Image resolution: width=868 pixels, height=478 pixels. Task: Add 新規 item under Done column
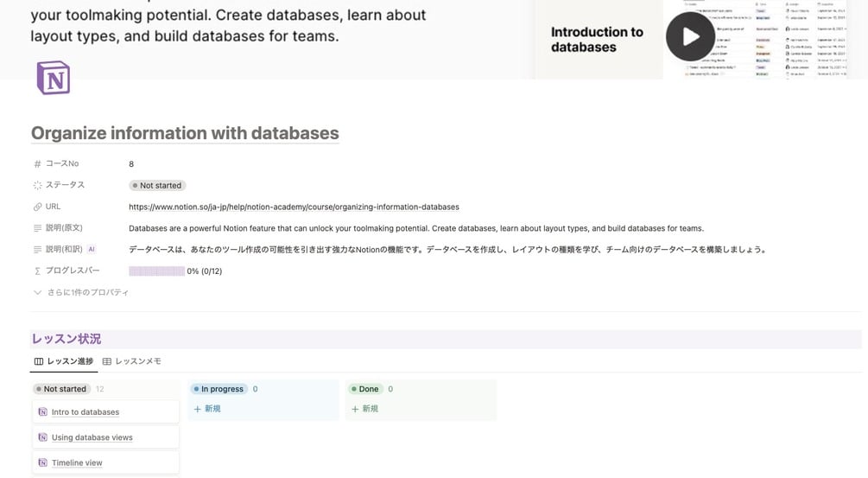[364, 409]
